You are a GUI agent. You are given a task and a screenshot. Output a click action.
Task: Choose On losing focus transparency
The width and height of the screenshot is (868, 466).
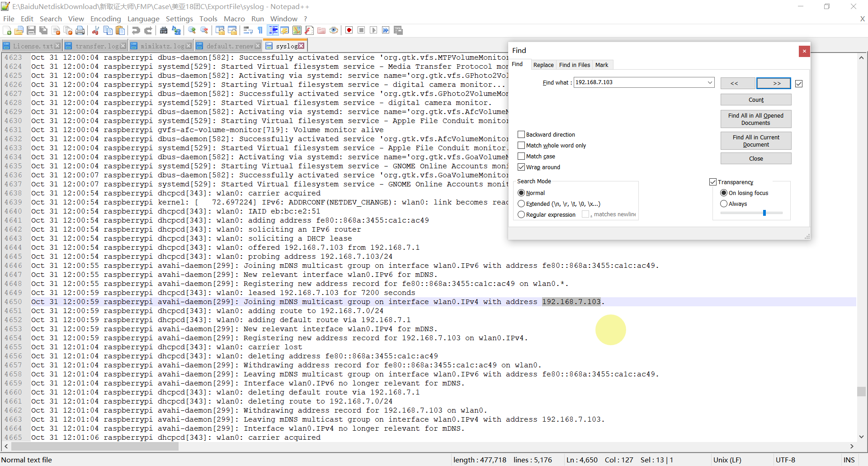(x=724, y=193)
